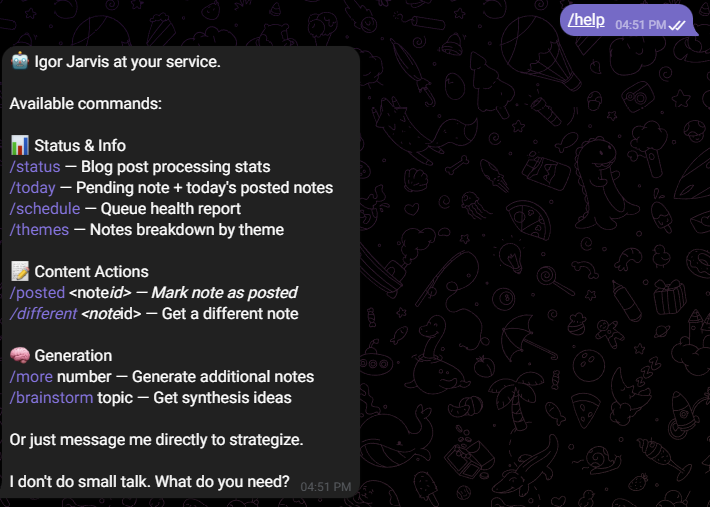Open the /themes command link
The height and width of the screenshot is (507, 710).
coord(39,230)
